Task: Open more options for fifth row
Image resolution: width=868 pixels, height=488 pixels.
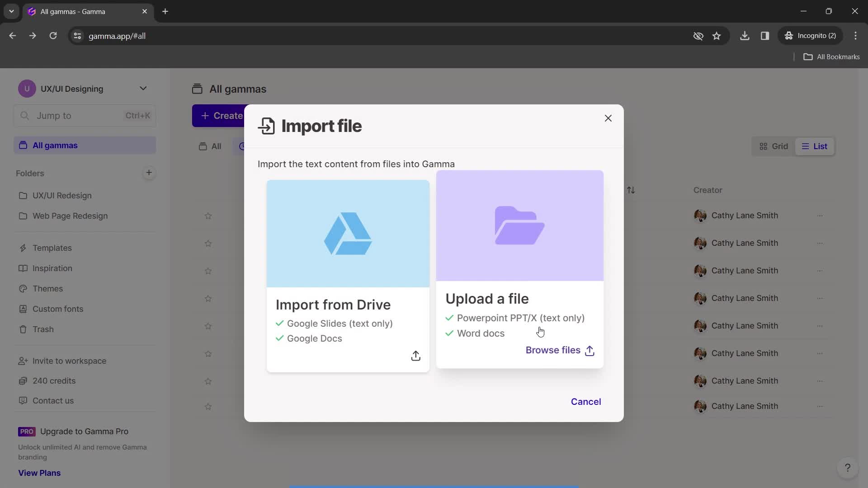Action: [820, 326]
